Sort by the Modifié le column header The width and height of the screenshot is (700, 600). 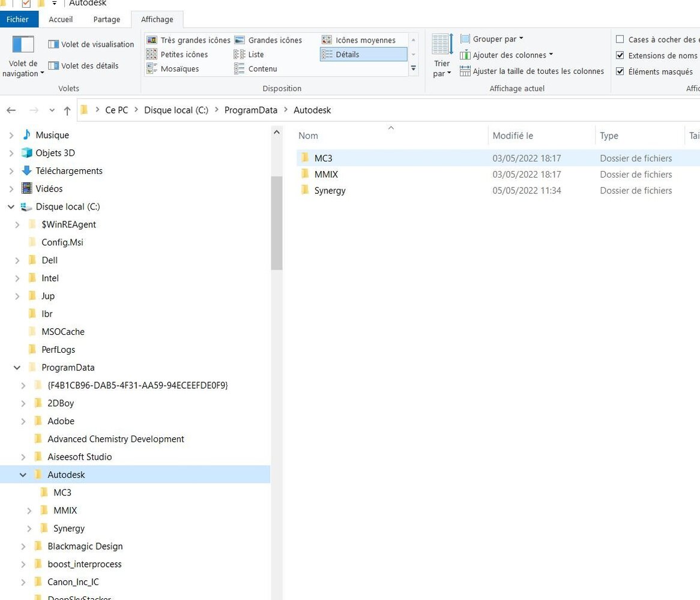tap(542, 136)
